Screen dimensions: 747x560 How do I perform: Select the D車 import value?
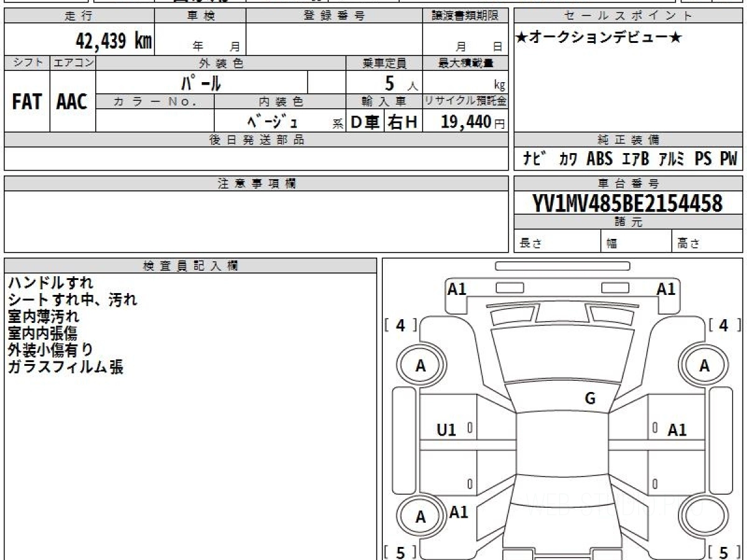[x=365, y=122]
